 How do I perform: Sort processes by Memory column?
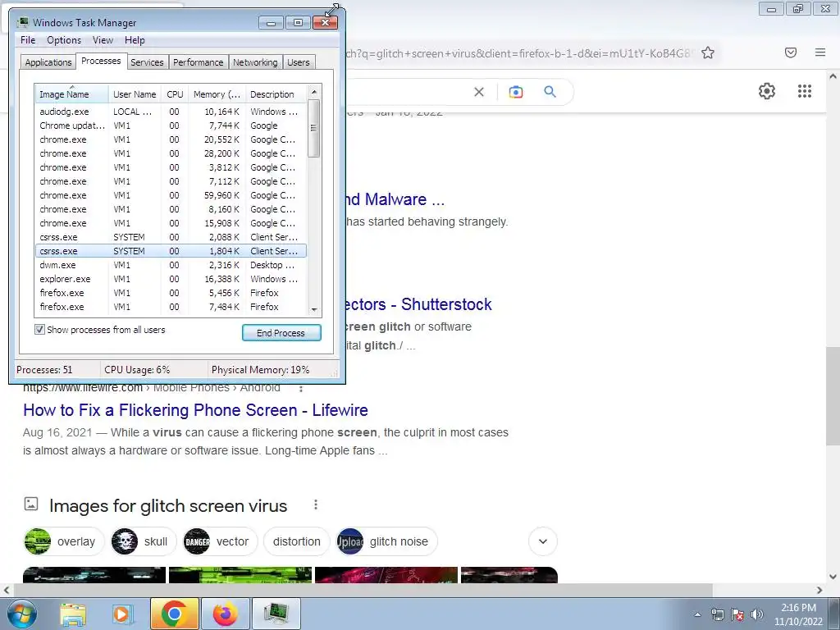point(217,94)
